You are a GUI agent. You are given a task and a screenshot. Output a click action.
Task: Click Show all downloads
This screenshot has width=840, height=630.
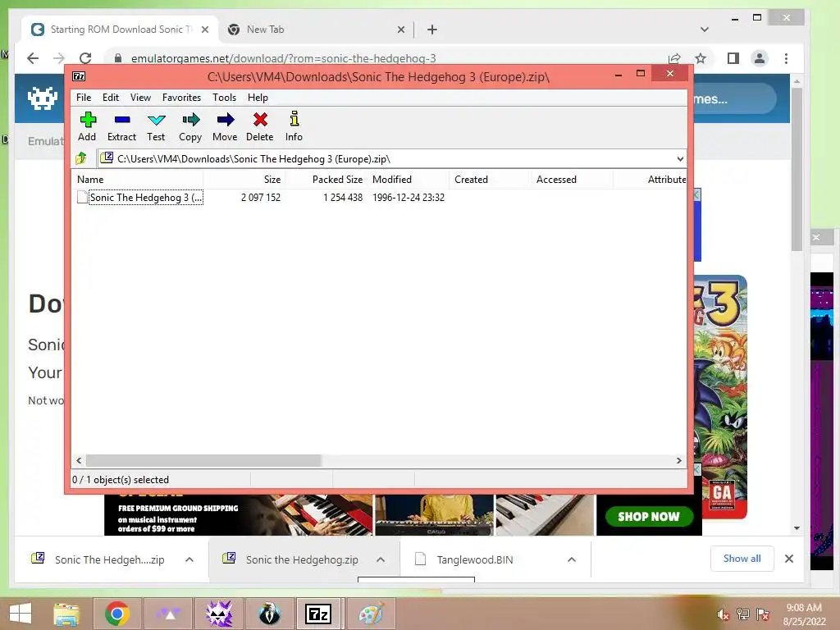[742, 559]
